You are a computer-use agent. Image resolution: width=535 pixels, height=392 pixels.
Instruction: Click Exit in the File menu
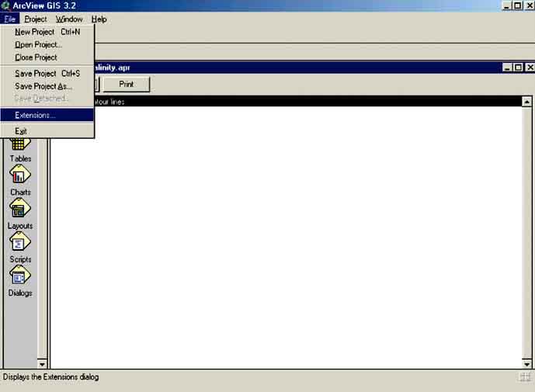tap(21, 131)
